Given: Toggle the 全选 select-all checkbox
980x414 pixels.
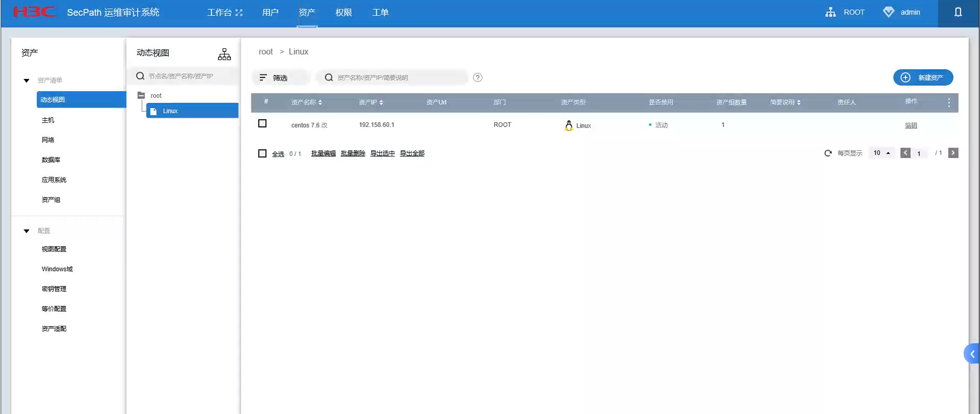Looking at the screenshot, I should [262, 153].
